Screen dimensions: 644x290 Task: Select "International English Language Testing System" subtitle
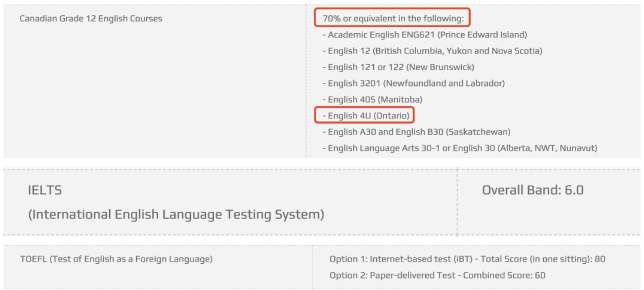click(176, 215)
